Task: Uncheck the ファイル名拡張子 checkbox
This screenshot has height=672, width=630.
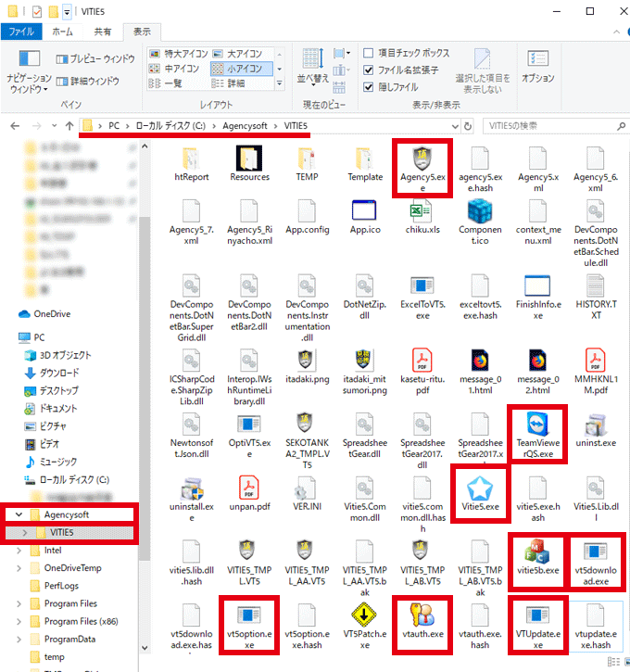Action: pyautogui.click(x=369, y=70)
